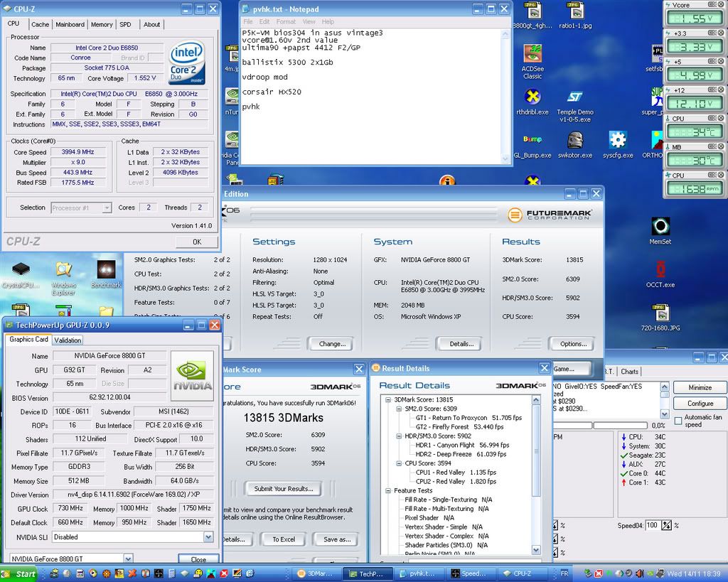Launch OCCT.exe from the desktop
The image size is (728, 582).
pyautogui.click(x=660, y=270)
